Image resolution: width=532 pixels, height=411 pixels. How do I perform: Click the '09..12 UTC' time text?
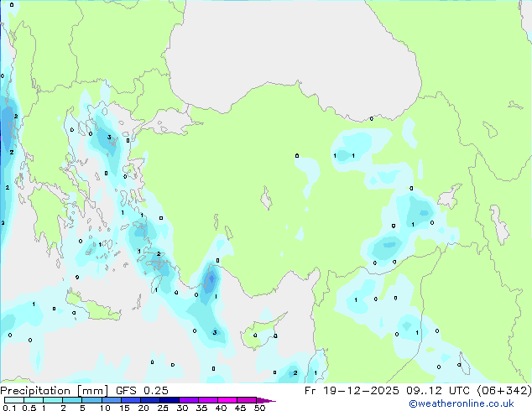click(438, 391)
